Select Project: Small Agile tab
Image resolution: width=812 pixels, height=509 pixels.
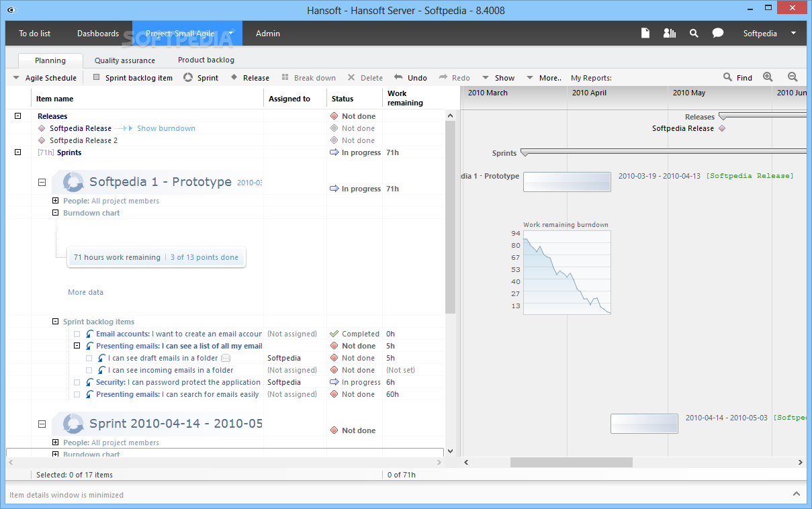point(187,33)
